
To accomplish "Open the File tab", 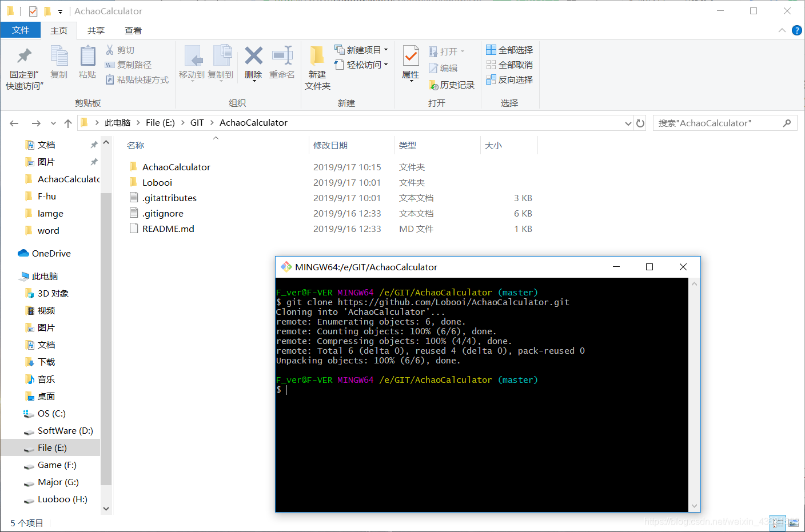I will [x=21, y=30].
